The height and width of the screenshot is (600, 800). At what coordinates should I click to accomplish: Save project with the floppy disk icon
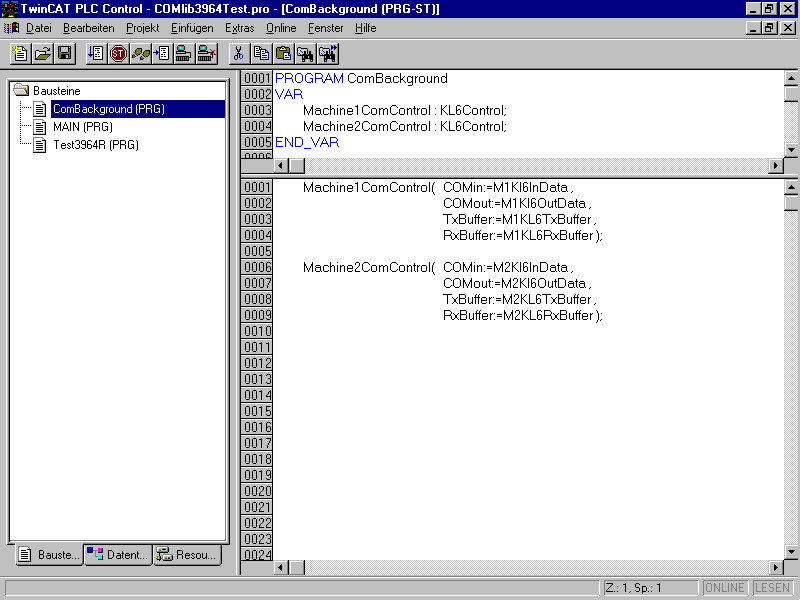64,53
